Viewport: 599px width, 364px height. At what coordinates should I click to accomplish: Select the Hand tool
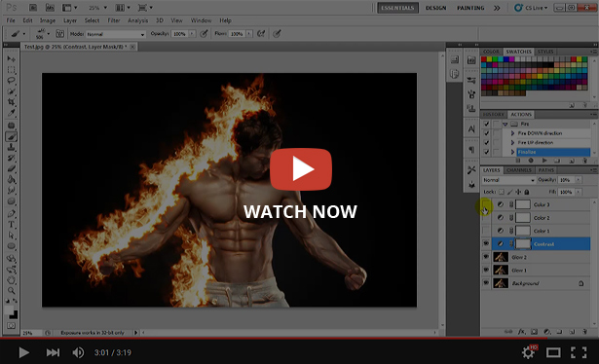11,280
